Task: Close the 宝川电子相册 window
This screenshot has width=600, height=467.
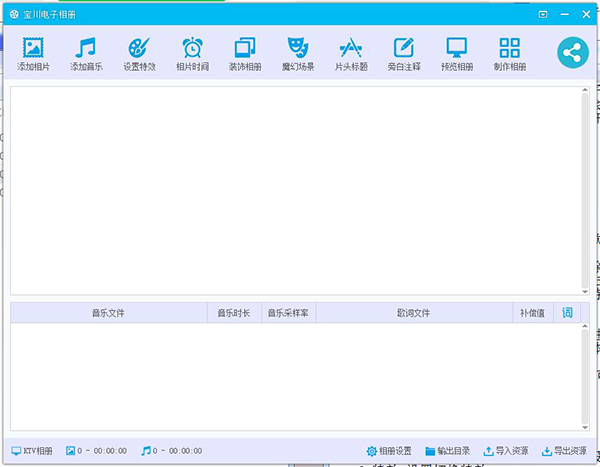Action: pos(586,15)
